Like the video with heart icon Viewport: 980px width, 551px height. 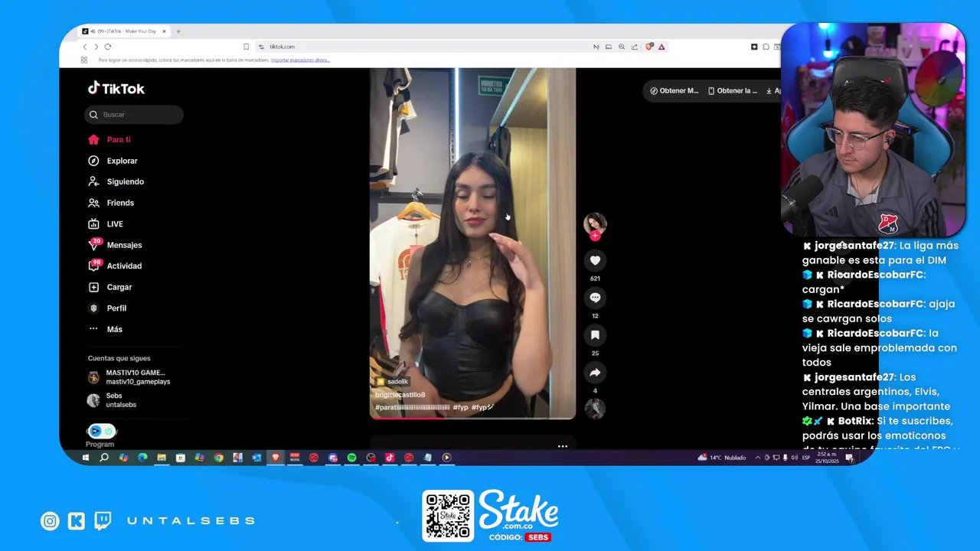point(595,260)
